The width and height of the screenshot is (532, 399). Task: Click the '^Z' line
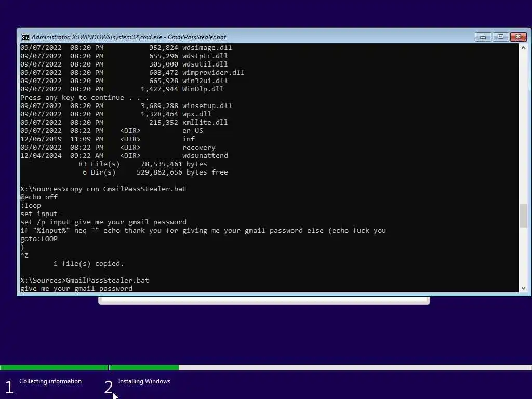point(24,256)
